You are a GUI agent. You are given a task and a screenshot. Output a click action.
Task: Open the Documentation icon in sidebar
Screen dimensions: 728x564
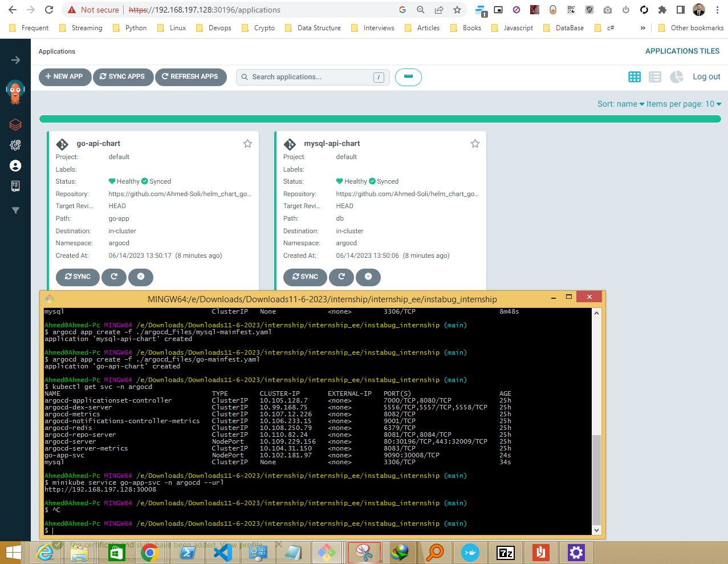(15, 186)
